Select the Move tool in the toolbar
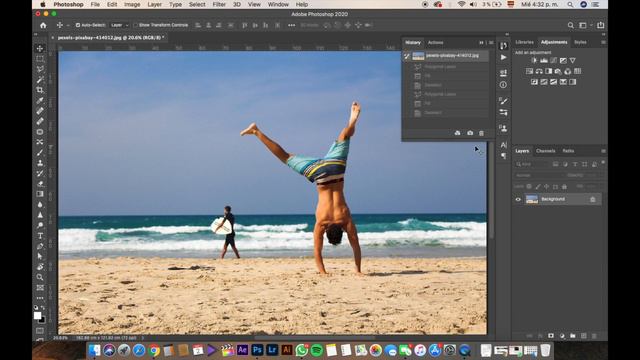The image size is (640, 360). [x=40, y=48]
